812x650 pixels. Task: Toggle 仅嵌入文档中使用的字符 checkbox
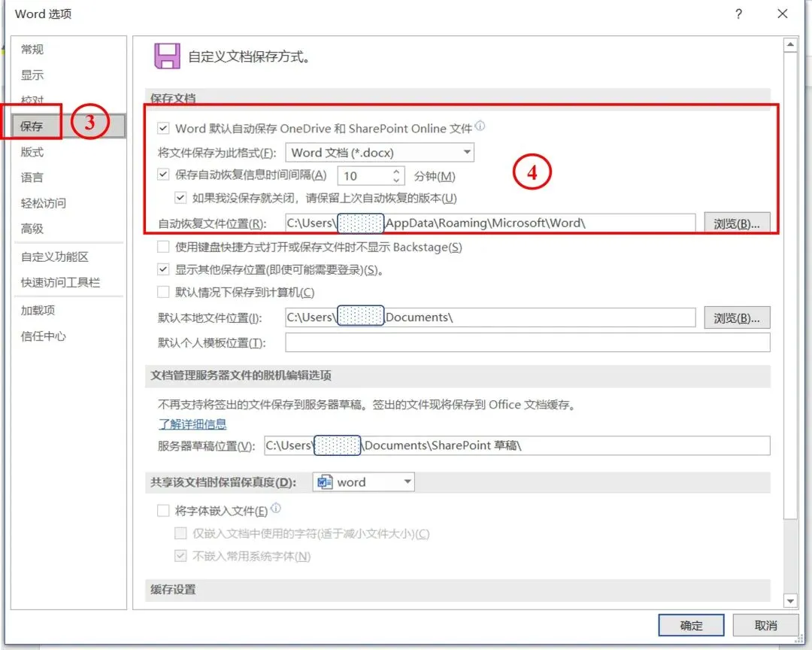point(180,533)
